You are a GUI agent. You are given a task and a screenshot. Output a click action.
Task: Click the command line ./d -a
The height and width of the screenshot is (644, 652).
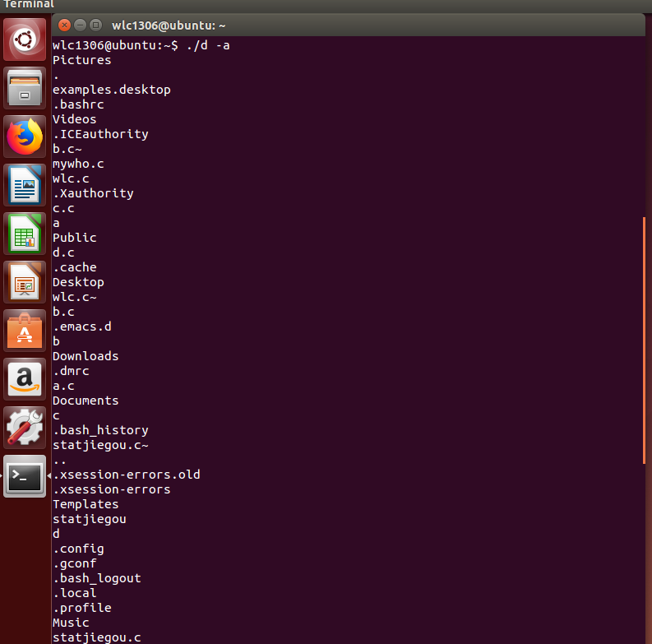[x=208, y=45]
